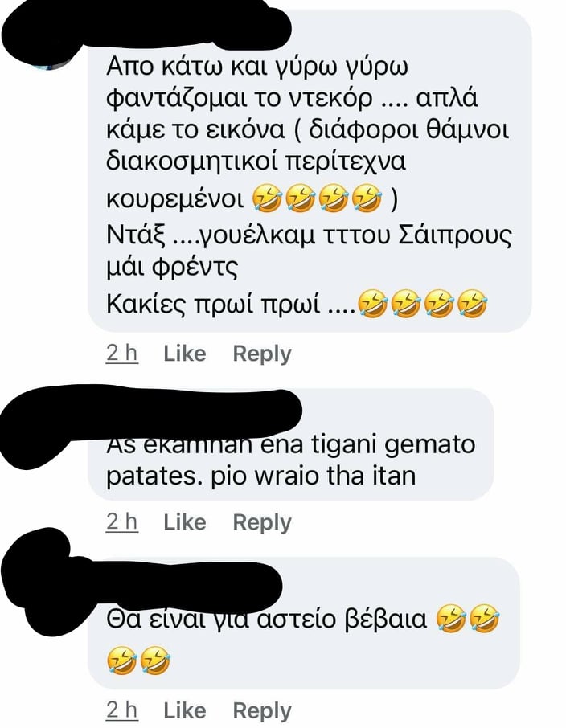Reply to the patates comment

coord(262,523)
